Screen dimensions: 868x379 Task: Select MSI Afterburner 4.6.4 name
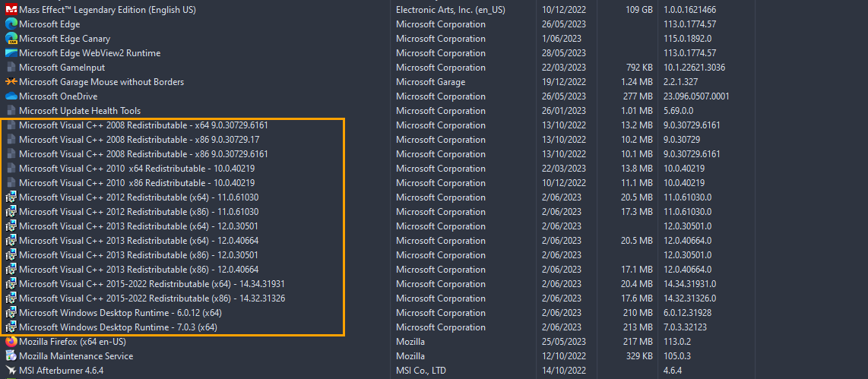pos(61,370)
